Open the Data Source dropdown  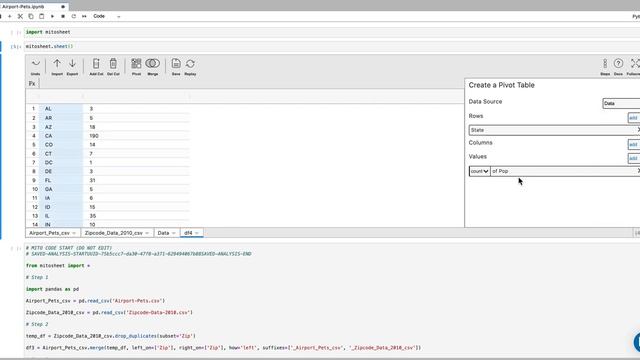[x=621, y=103]
